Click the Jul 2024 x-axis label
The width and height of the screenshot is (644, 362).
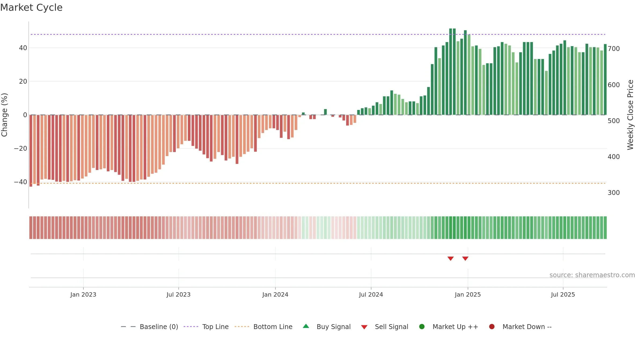pyautogui.click(x=371, y=294)
